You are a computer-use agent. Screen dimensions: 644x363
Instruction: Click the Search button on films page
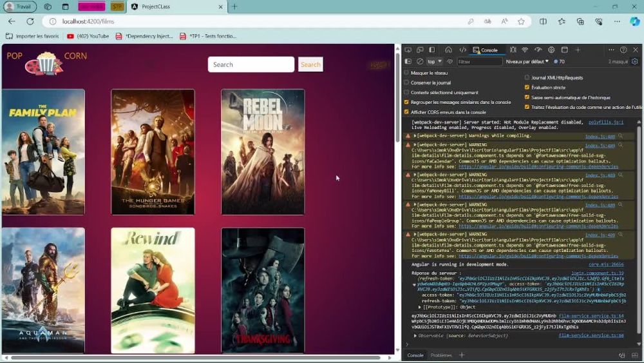310,64
